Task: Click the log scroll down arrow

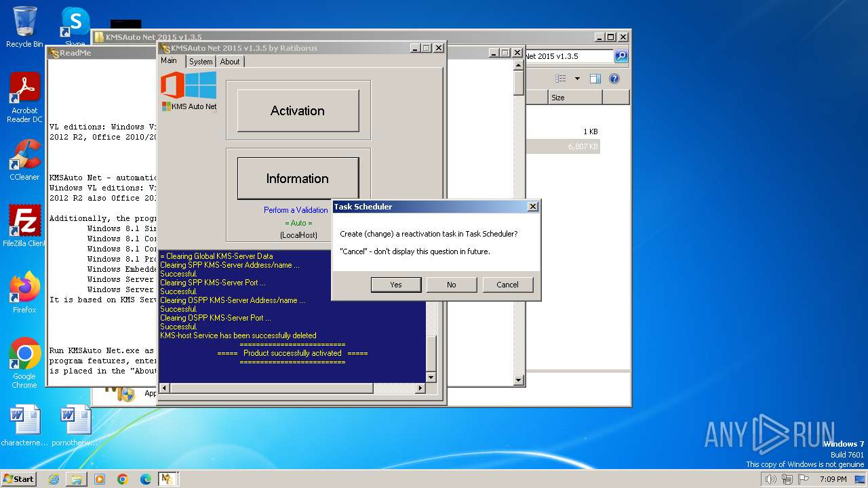Action: (431, 377)
